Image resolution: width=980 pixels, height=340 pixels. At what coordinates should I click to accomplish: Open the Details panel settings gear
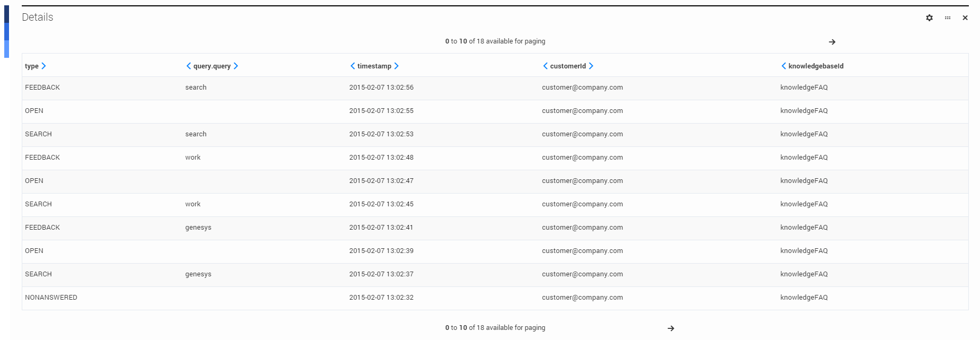929,18
